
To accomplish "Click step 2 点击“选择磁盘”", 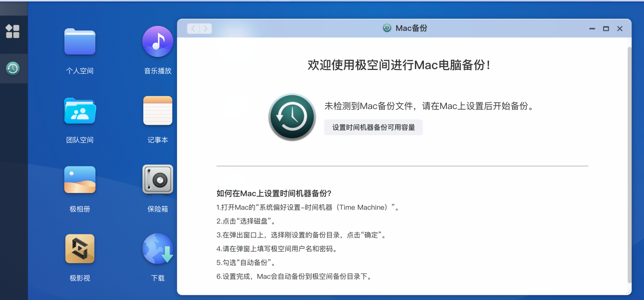I will coord(246,221).
